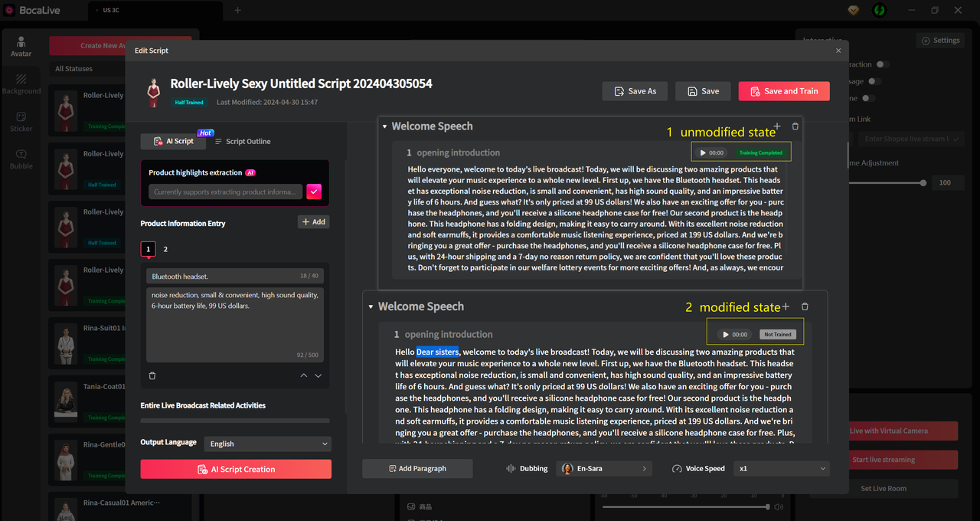The width and height of the screenshot is (980, 521).
Task: Open the Bubble panel in the sidebar
Action: point(21,159)
